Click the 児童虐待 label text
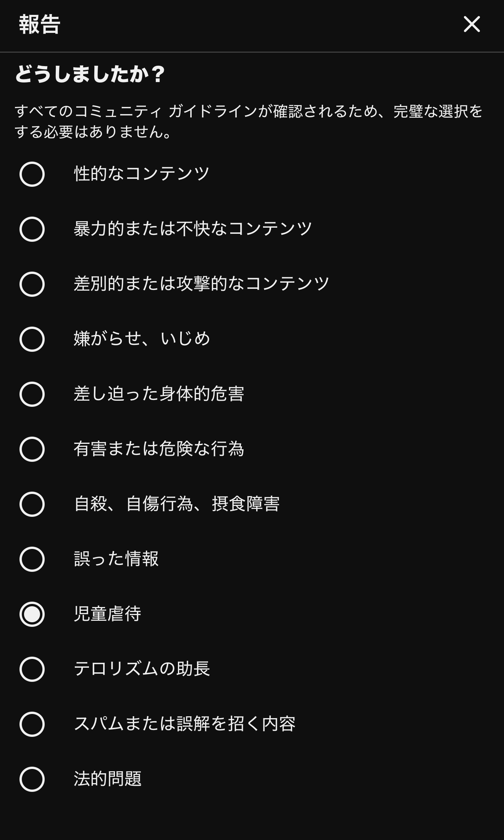The width and height of the screenshot is (504, 840). (108, 614)
